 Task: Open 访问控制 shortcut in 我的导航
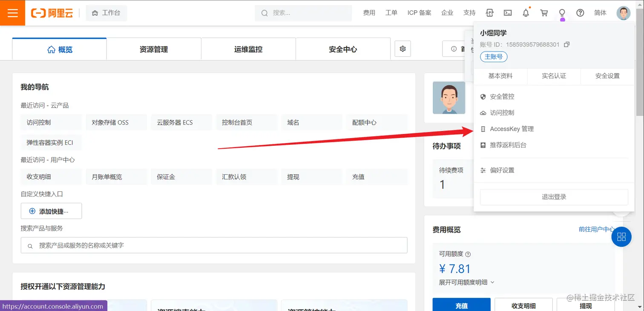pyautogui.click(x=51, y=122)
